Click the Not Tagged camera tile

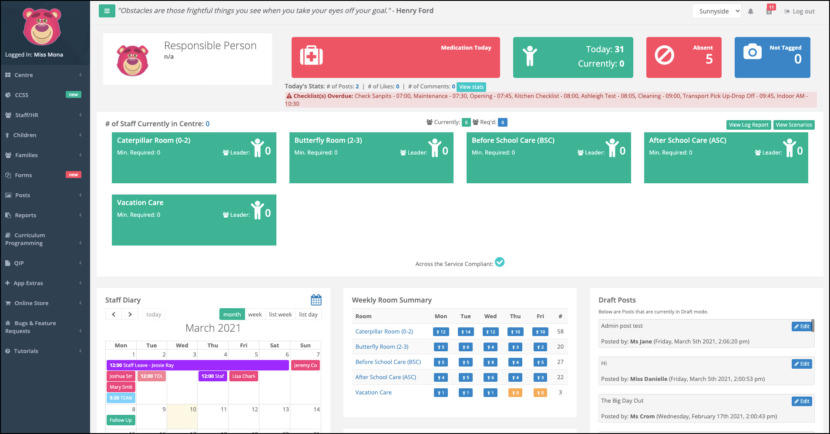(772, 57)
